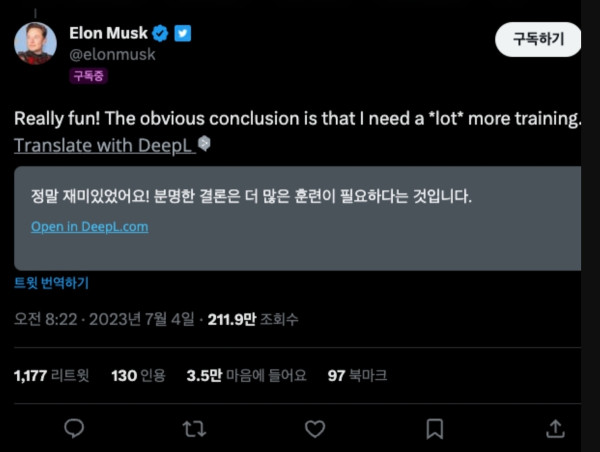Click the DeepL logo icon

coord(204,144)
